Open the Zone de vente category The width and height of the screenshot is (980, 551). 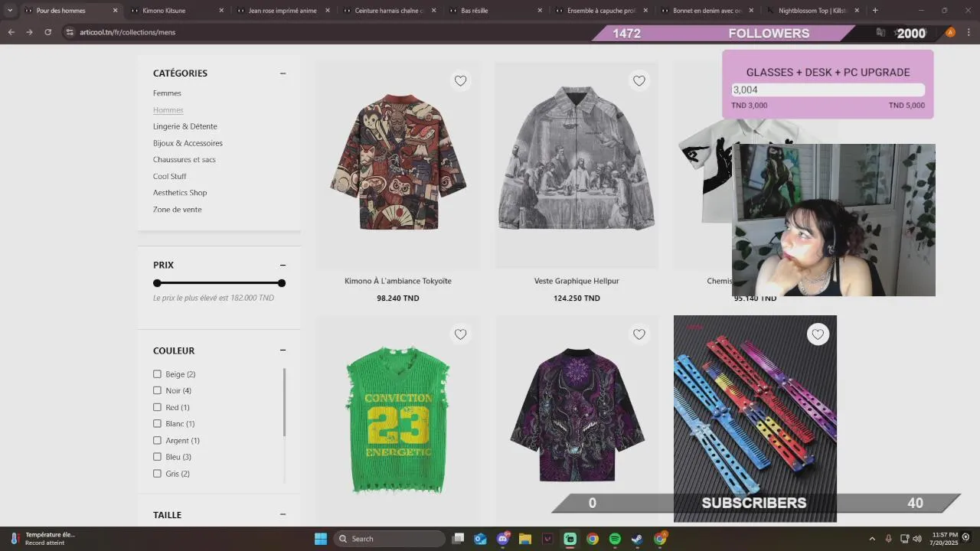coord(177,210)
